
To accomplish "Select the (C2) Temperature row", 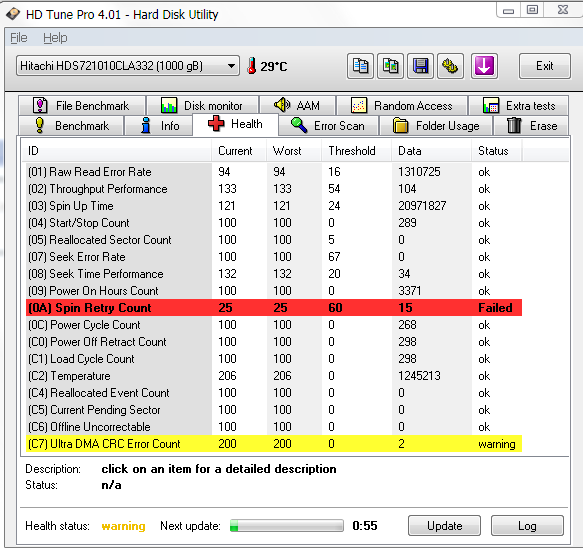I will (x=274, y=376).
